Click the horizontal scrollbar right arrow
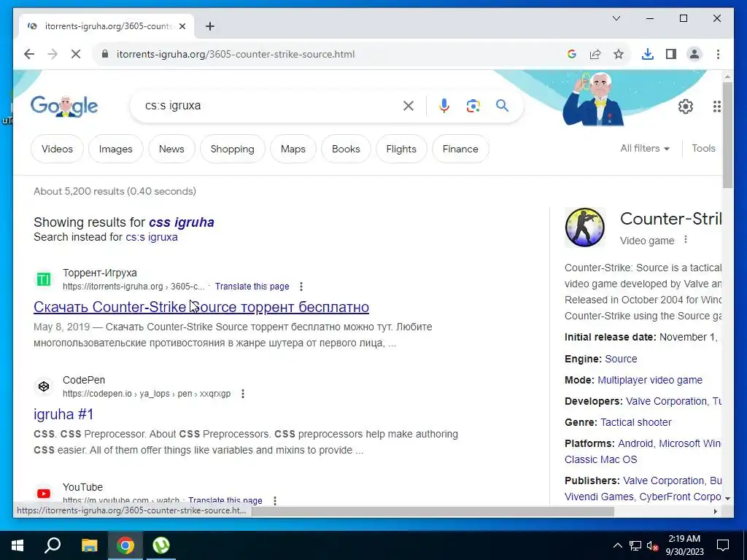Image resolution: width=747 pixels, height=560 pixels. point(715,511)
